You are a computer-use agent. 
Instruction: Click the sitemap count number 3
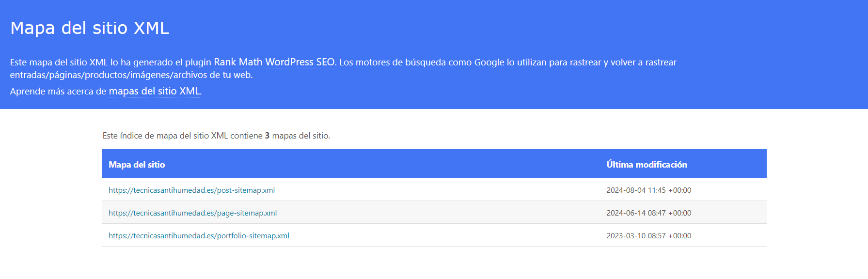(x=267, y=136)
